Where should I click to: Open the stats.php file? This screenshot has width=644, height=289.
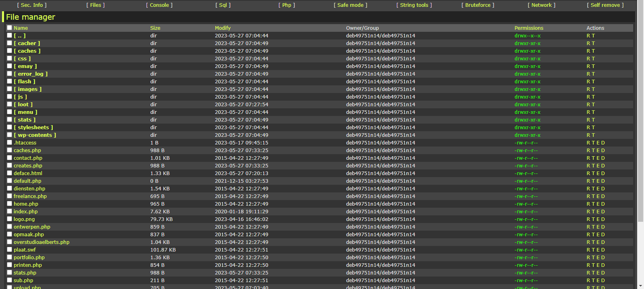tap(25, 273)
